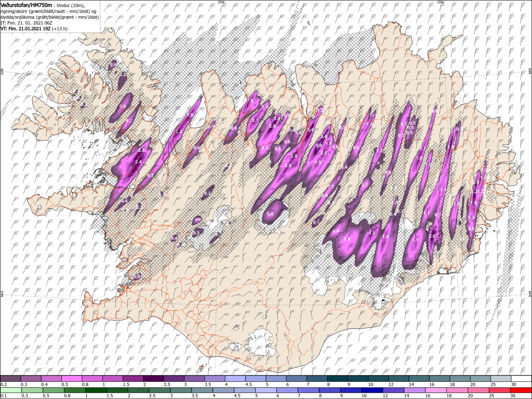The height and width of the screenshot is (399, 532).
Task: Select the darkest purple snow swatch after 2
Action: click(153, 379)
